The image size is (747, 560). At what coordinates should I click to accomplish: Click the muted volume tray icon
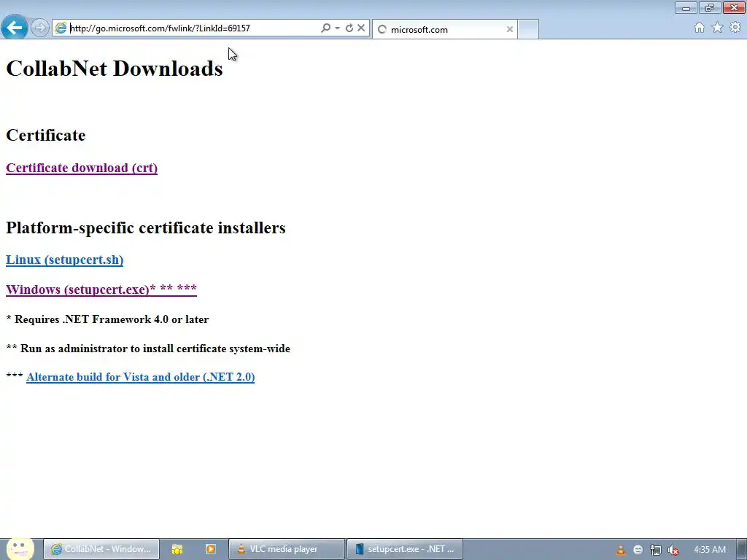coord(673,550)
